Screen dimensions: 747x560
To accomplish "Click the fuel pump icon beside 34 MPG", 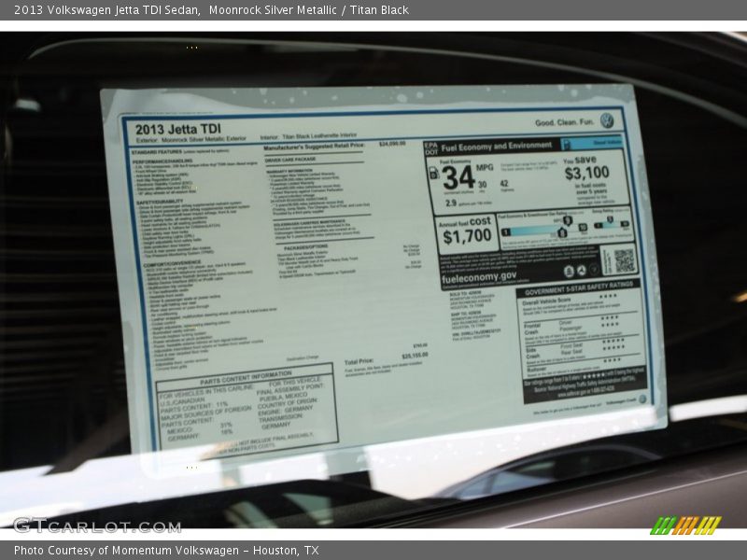I will coord(434,173).
